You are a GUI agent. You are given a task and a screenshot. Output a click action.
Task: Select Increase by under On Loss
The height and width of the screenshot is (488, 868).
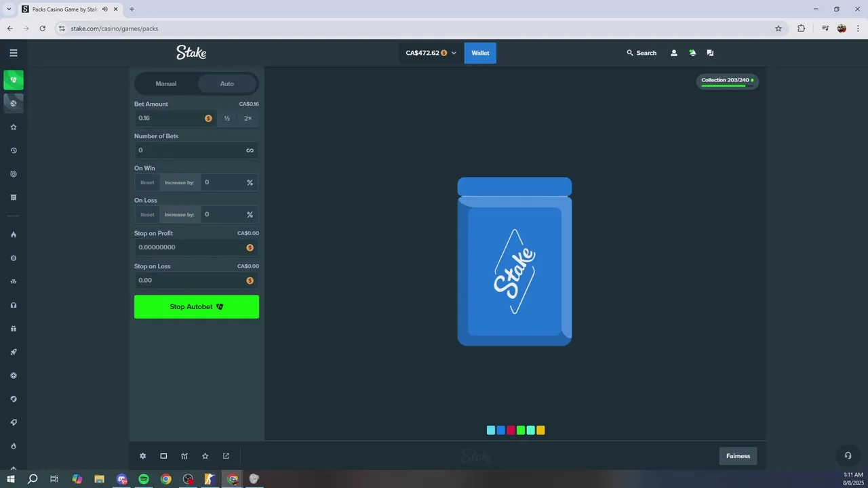tap(180, 215)
